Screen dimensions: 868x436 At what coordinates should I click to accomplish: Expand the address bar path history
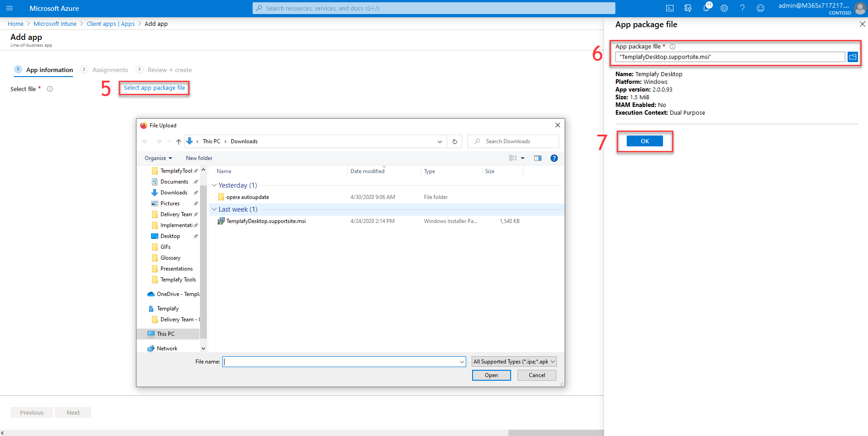tap(439, 141)
